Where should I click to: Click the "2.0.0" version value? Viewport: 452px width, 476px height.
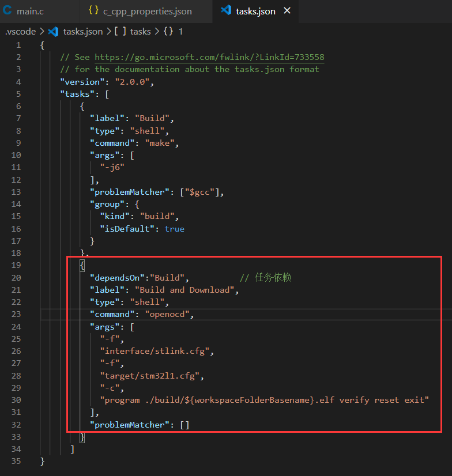[132, 82]
